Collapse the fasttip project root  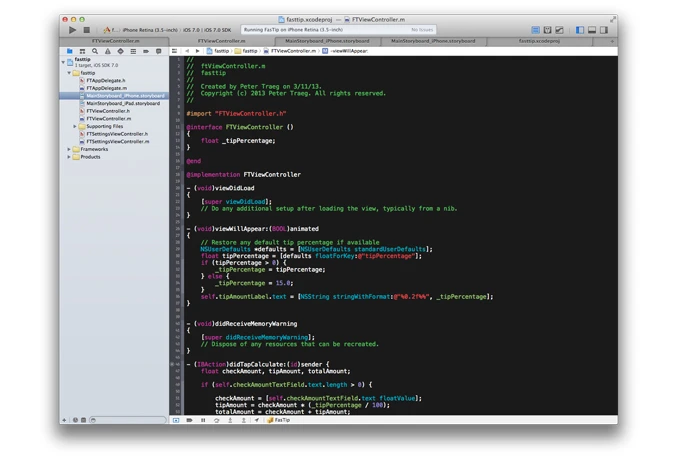click(63, 62)
